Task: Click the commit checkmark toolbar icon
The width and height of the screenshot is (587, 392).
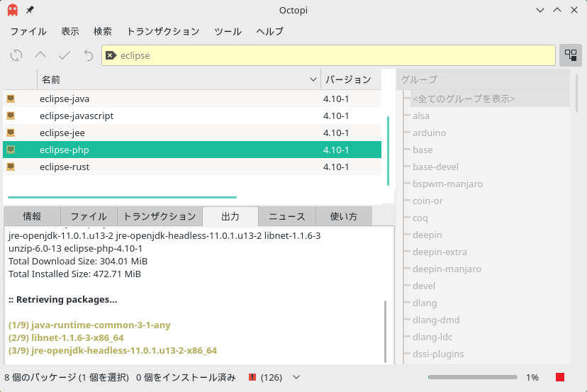Action: 65,55
